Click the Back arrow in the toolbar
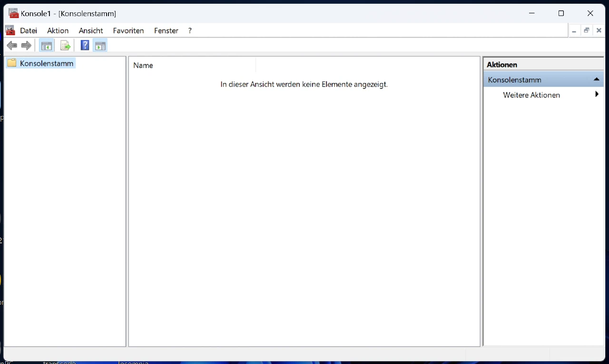 coord(12,46)
